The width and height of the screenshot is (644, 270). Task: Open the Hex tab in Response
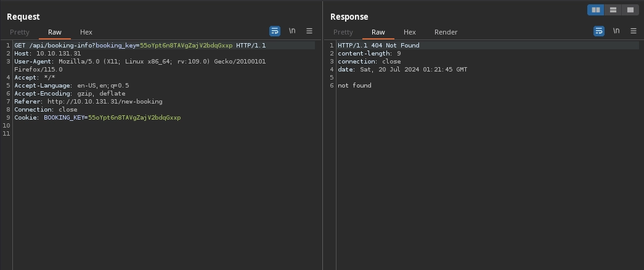coord(410,32)
